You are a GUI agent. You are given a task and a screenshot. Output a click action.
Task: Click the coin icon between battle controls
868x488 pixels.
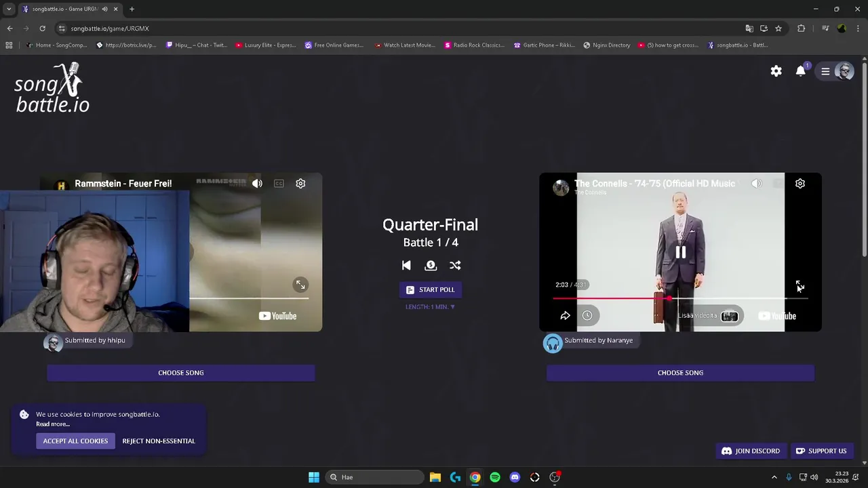point(431,265)
